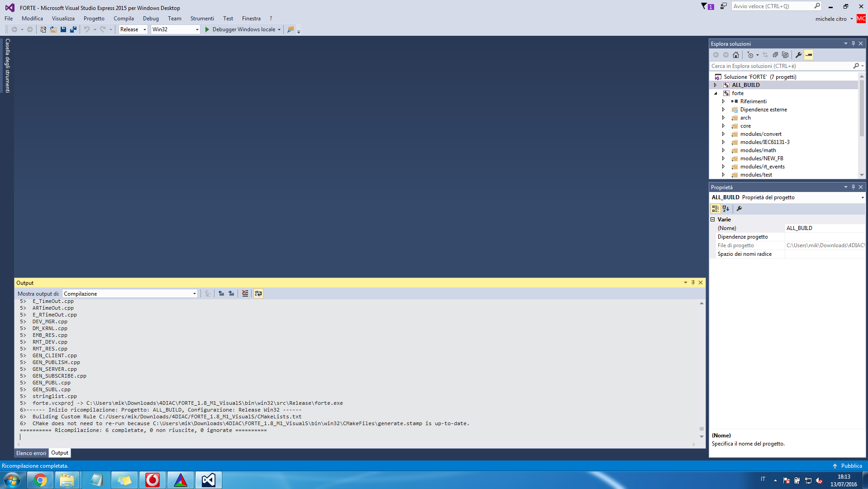The width and height of the screenshot is (868, 489).
Task: Click the Pubblica button in status bar
Action: tap(847, 466)
